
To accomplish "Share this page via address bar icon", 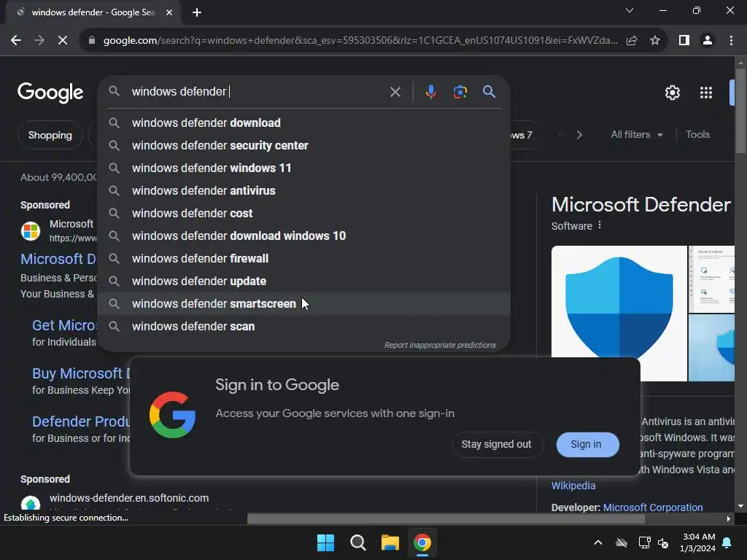I will pyautogui.click(x=632, y=41).
